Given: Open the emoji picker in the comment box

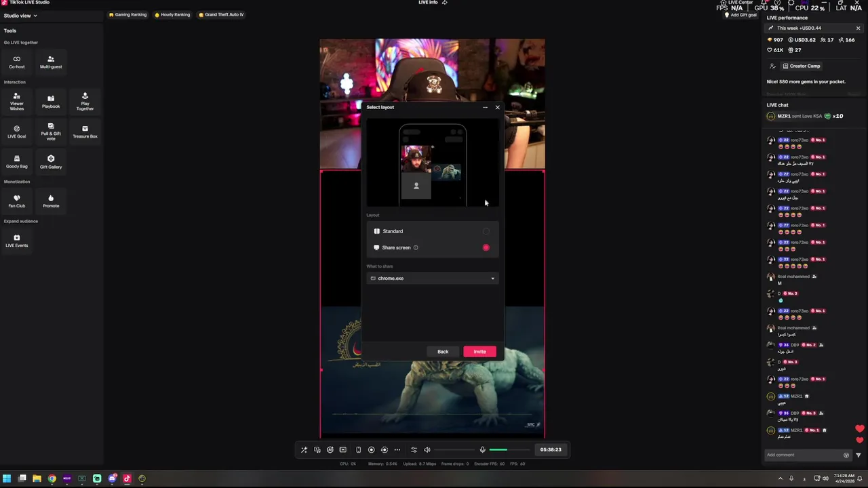Looking at the screenshot, I should (846, 455).
